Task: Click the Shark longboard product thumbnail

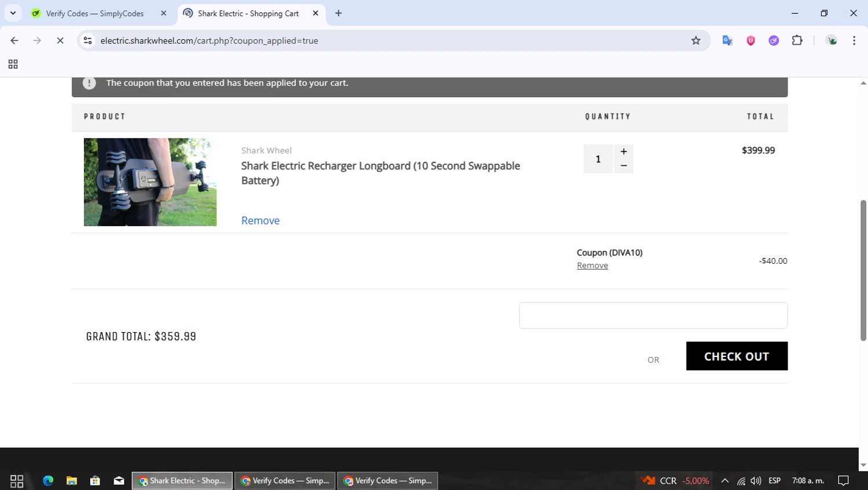Action: coord(150,182)
